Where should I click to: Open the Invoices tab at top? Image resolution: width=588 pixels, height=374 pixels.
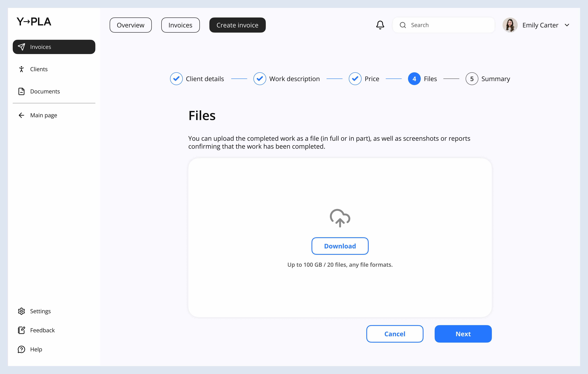pyautogui.click(x=181, y=25)
